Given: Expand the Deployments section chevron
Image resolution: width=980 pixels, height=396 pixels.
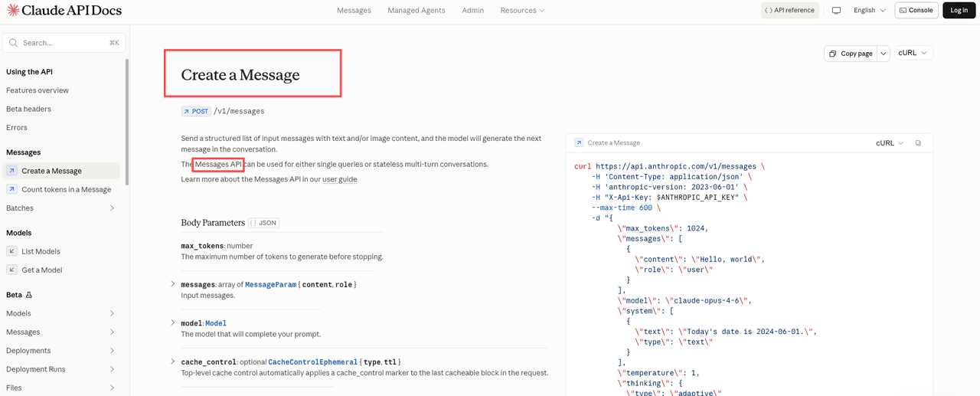Looking at the screenshot, I should tap(112, 351).
